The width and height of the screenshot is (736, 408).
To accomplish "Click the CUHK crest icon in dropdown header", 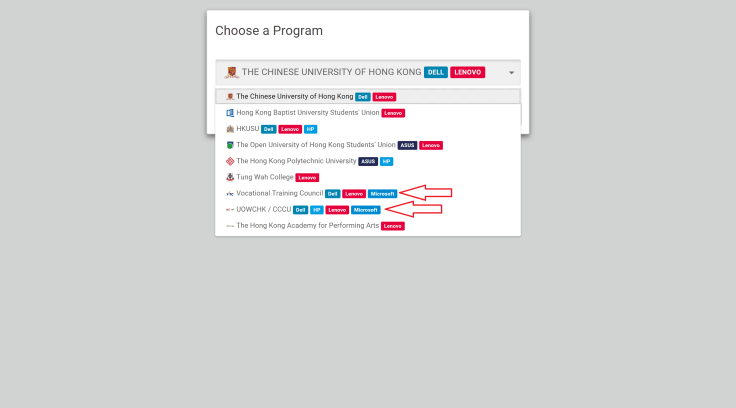I will 232,72.
